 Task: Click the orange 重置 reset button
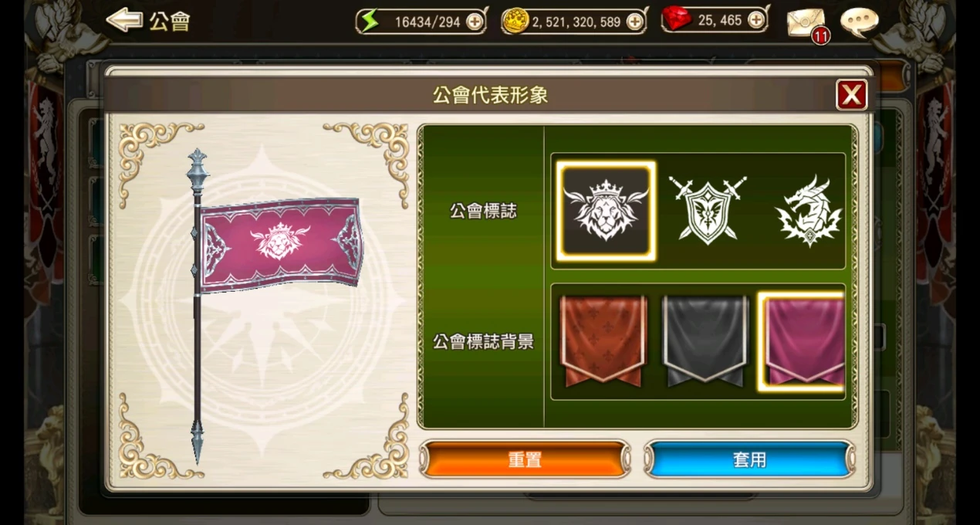(525, 460)
